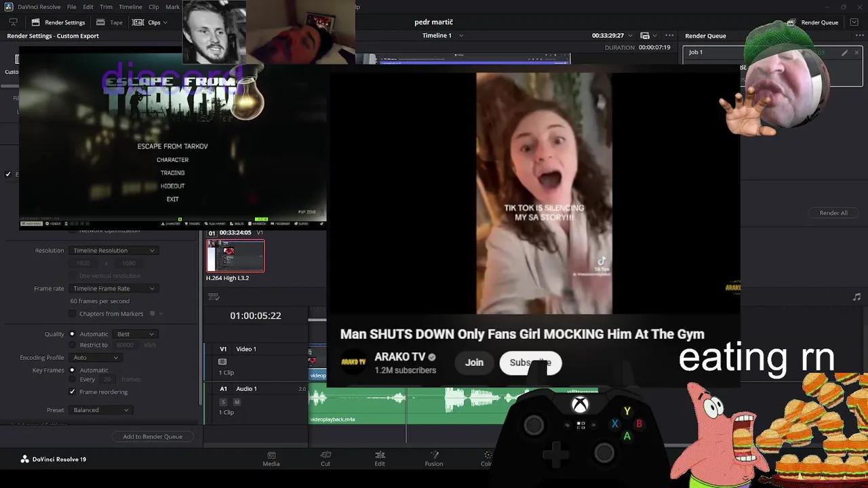Click the Restrict to bitrate field
Screen dimensions: 868x488
(x=125, y=345)
